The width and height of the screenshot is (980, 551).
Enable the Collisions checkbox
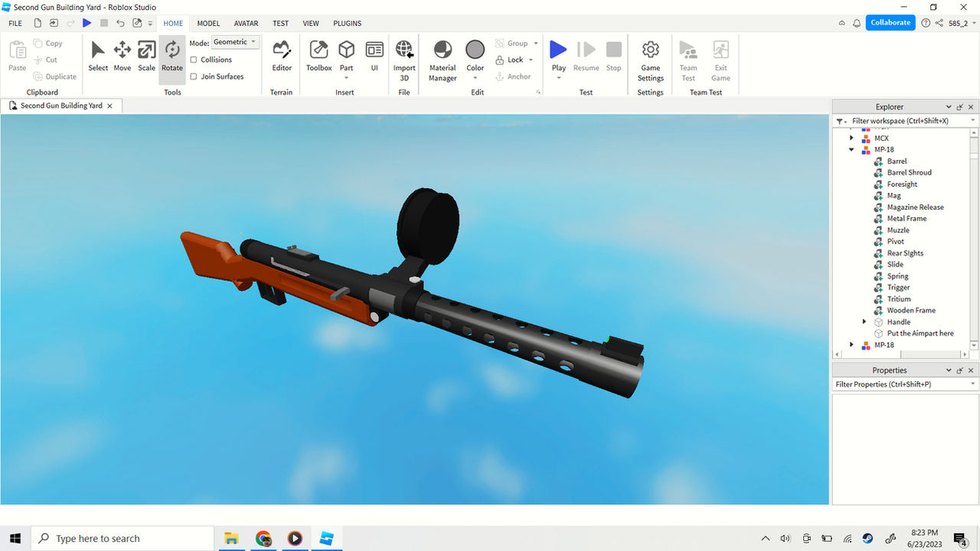pyautogui.click(x=194, y=60)
